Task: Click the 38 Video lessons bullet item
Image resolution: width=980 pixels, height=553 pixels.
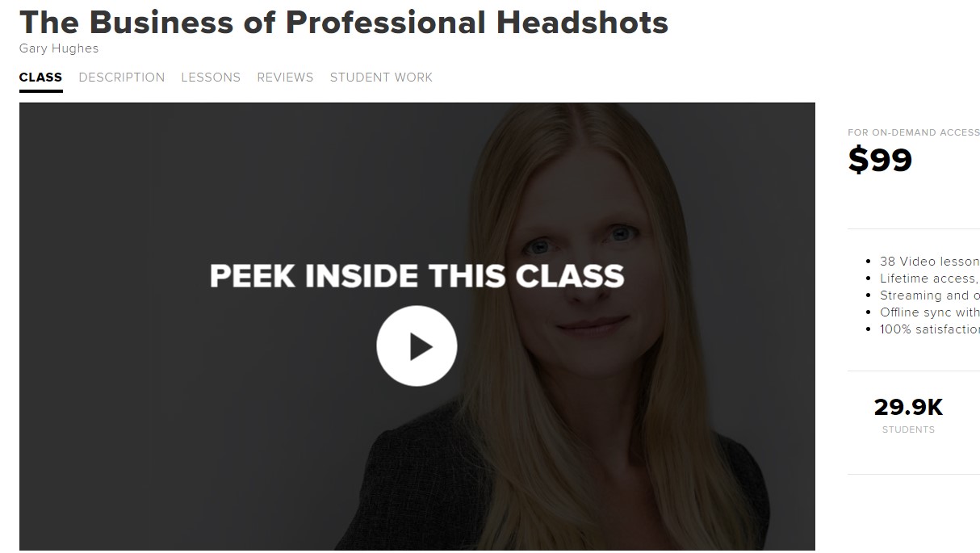Action: pyautogui.click(x=929, y=262)
